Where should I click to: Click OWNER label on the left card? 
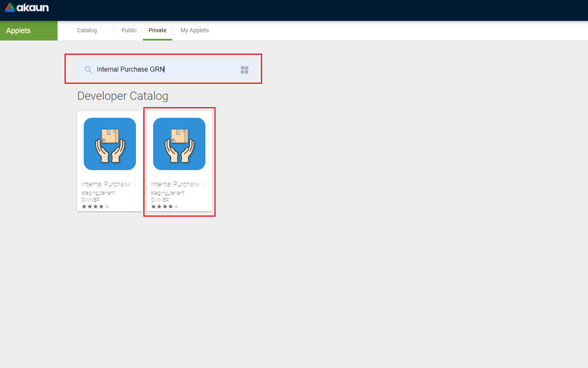(90, 200)
